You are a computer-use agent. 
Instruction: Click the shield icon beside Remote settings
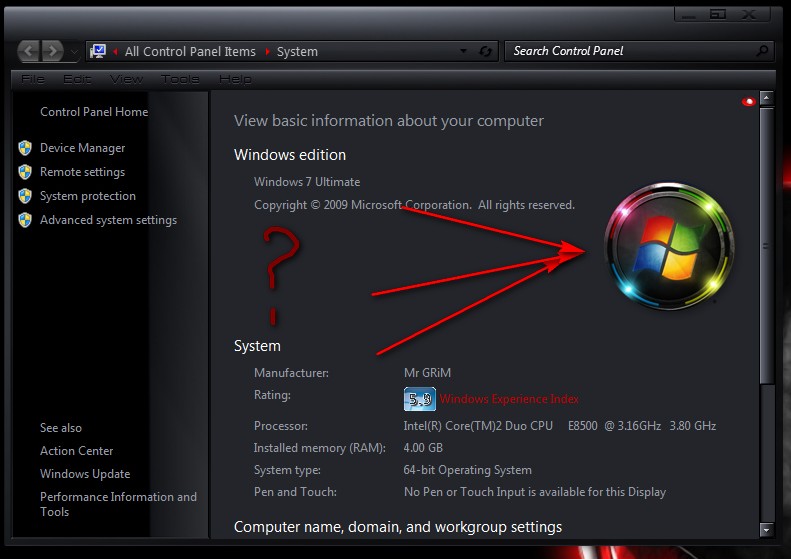(25, 172)
